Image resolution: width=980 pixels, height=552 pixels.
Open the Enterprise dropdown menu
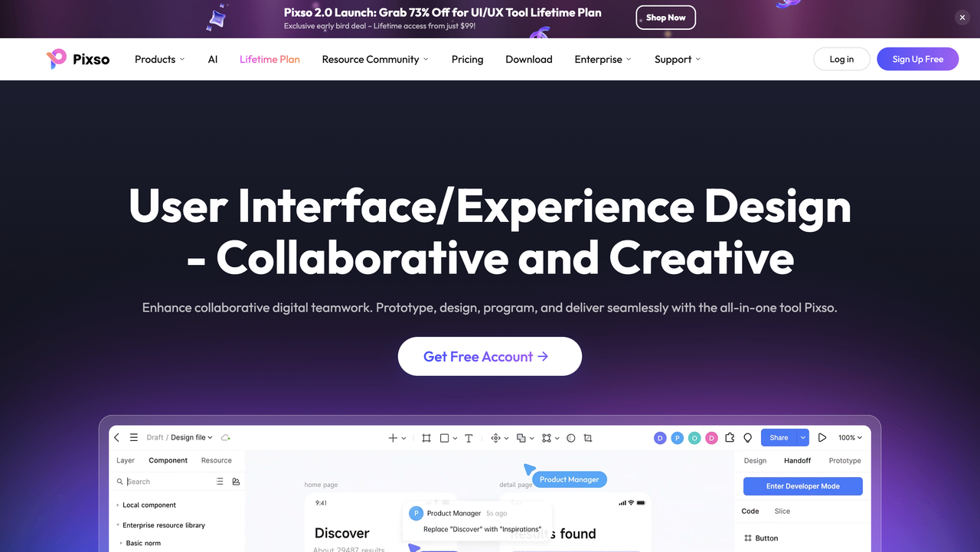603,59
